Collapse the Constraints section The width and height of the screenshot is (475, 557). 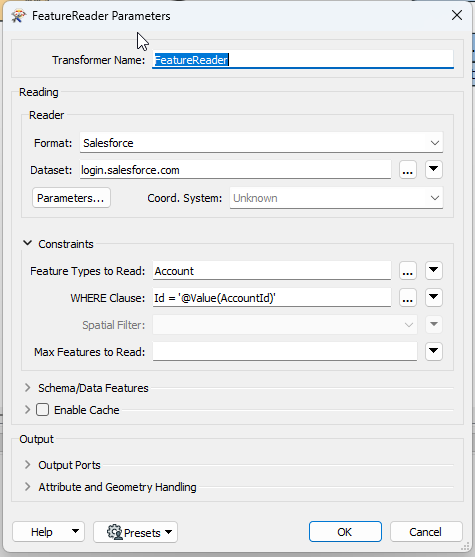(x=27, y=244)
